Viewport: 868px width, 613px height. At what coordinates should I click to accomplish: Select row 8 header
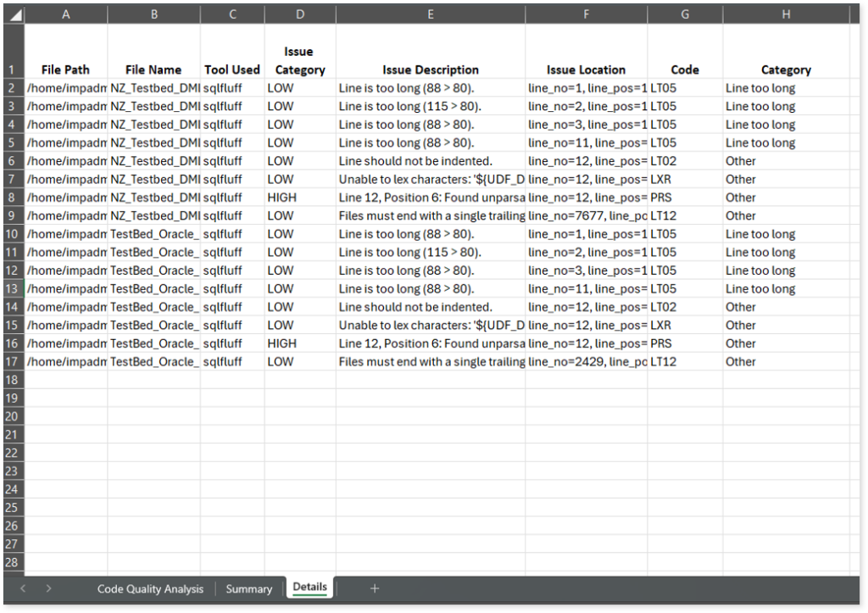coord(13,198)
